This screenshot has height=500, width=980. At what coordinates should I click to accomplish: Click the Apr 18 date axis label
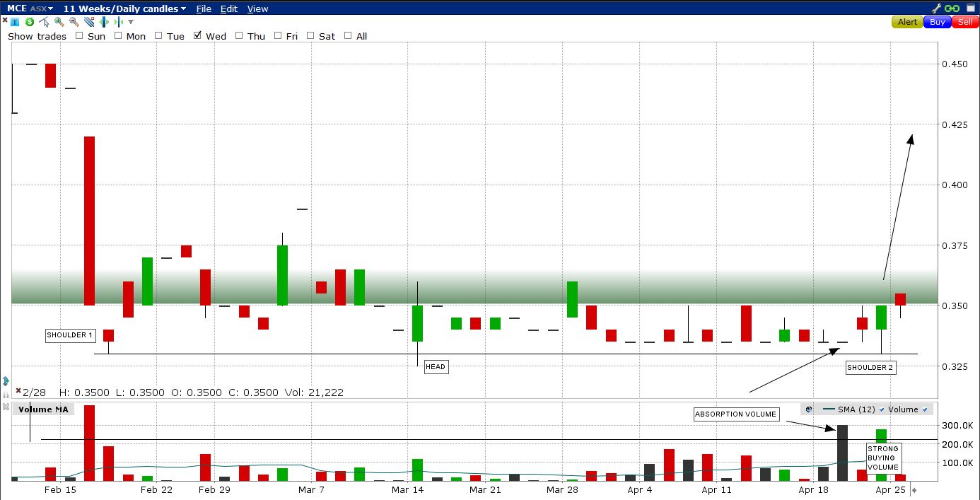tap(813, 489)
